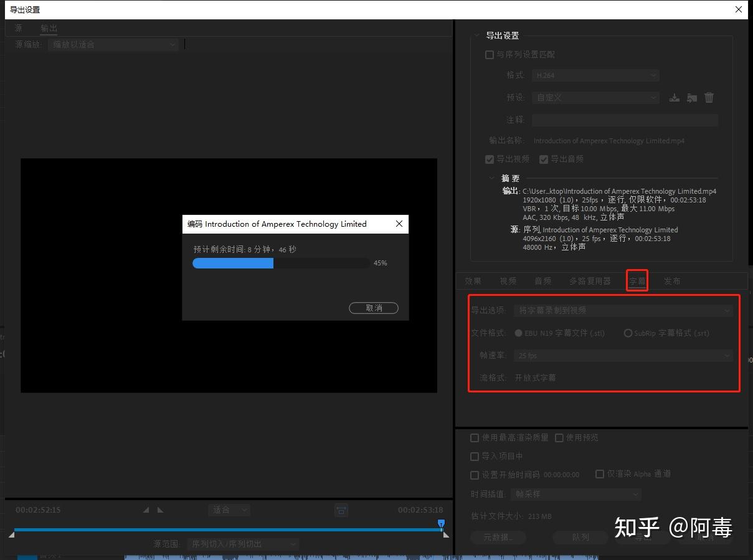Switch to the 发布 tab
Viewport: 753px width, 560px height.
pyautogui.click(x=672, y=281)
